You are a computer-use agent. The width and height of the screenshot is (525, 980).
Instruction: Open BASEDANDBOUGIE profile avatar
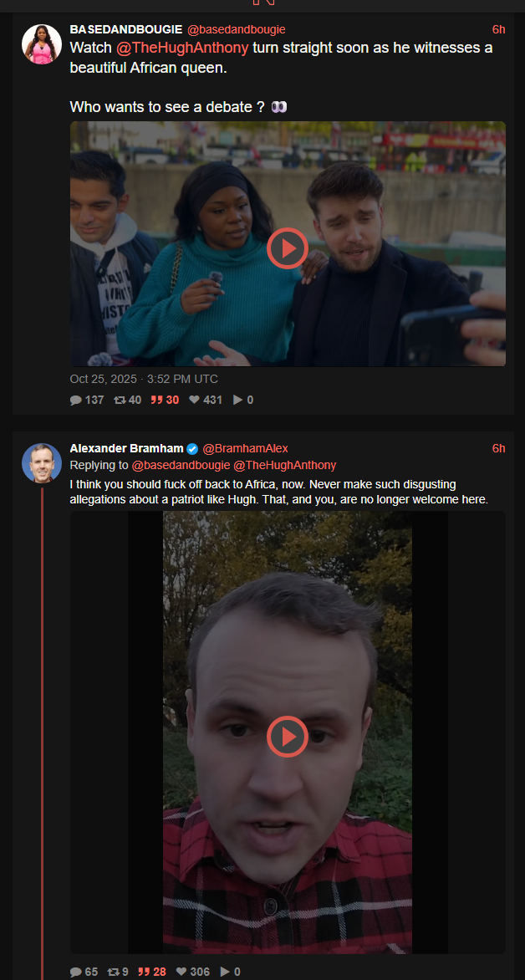[x=42, y=44]
